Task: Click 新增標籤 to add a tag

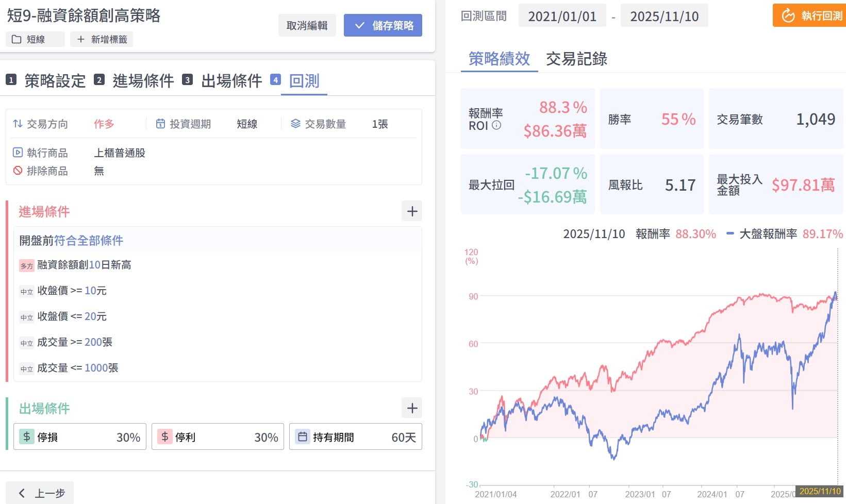Action: [x=102, y=39]
